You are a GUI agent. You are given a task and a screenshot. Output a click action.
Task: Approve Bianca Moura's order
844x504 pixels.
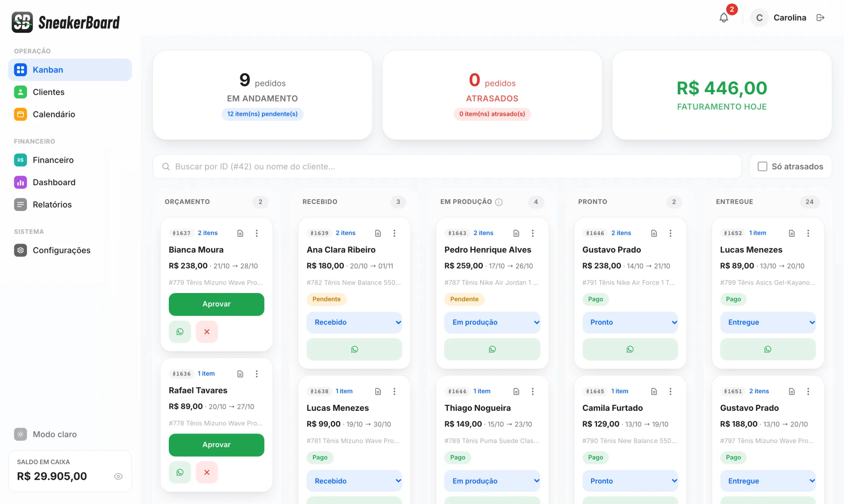coord(216,304)
